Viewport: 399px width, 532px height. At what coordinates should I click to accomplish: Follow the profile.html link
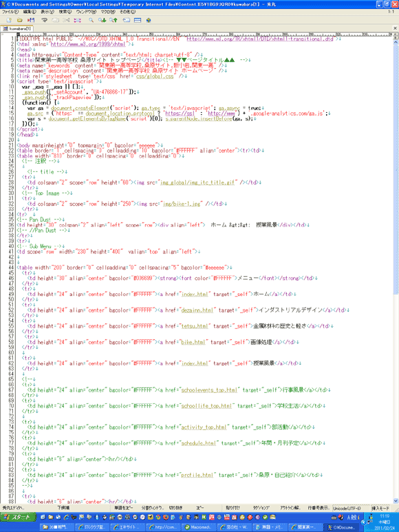click(197, 475)
